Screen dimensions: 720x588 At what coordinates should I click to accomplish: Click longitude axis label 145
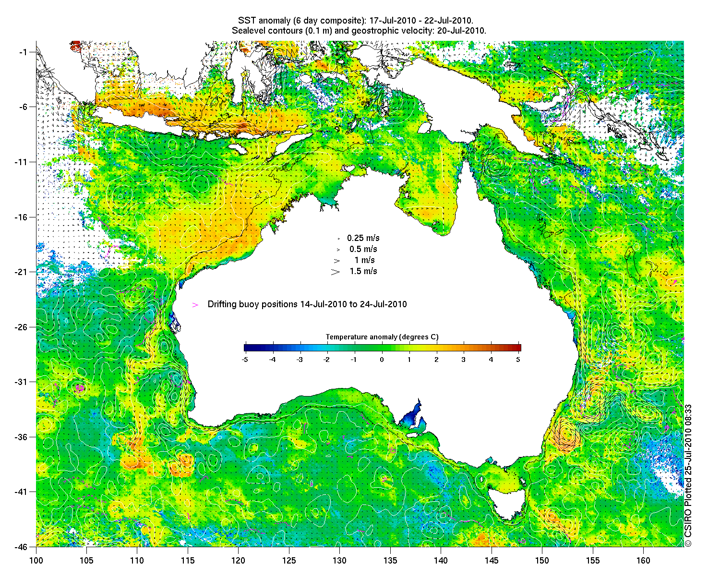[x=492, y=560]
